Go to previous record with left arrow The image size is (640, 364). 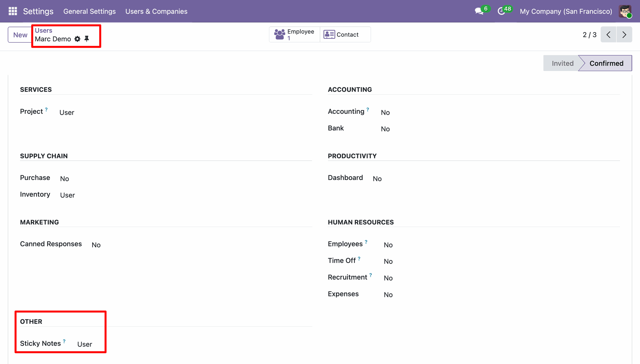point(608,35)
